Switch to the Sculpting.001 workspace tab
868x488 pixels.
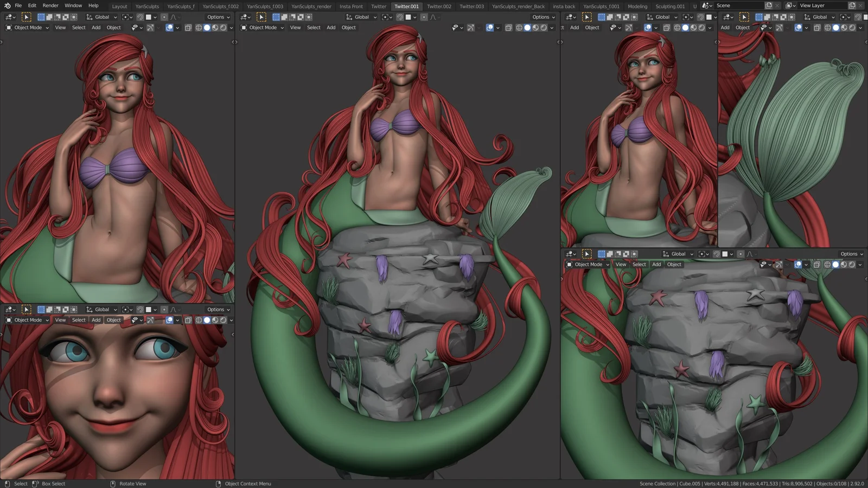pos(670,5)
